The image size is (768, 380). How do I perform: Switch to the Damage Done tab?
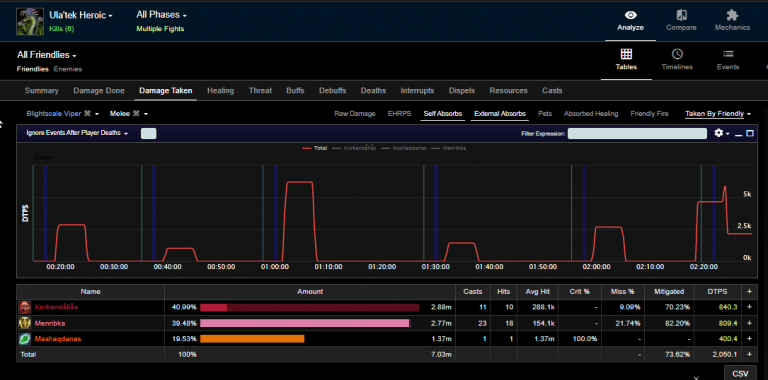coord(99,91)
